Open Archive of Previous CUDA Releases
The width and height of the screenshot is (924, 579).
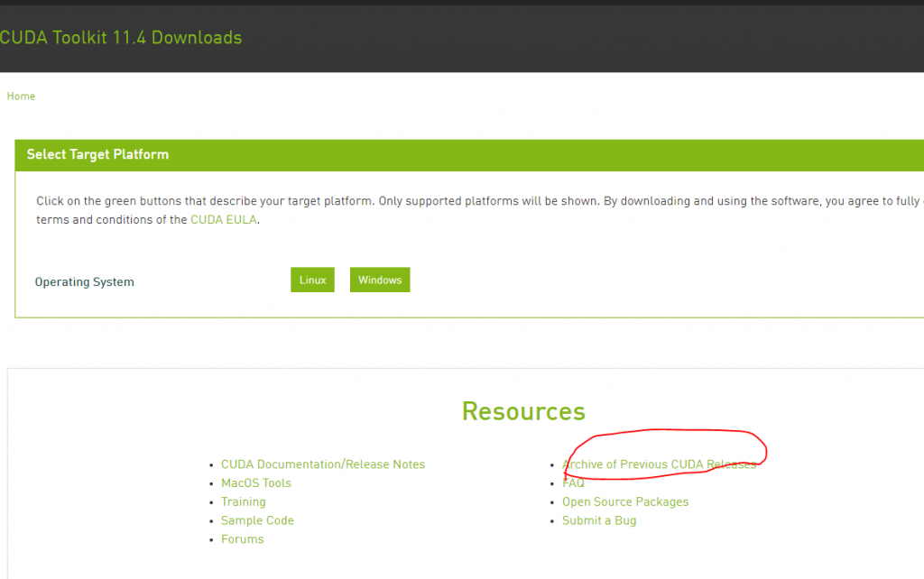tap(659, 464)
